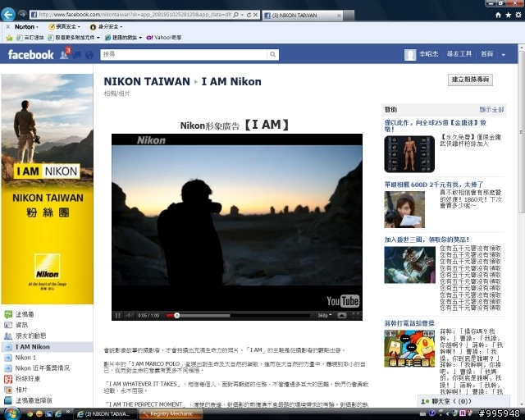This screenshot has width=525, height=420.
Task: Click the Facebook friend requests icon
Action: [x=64, y=55]
